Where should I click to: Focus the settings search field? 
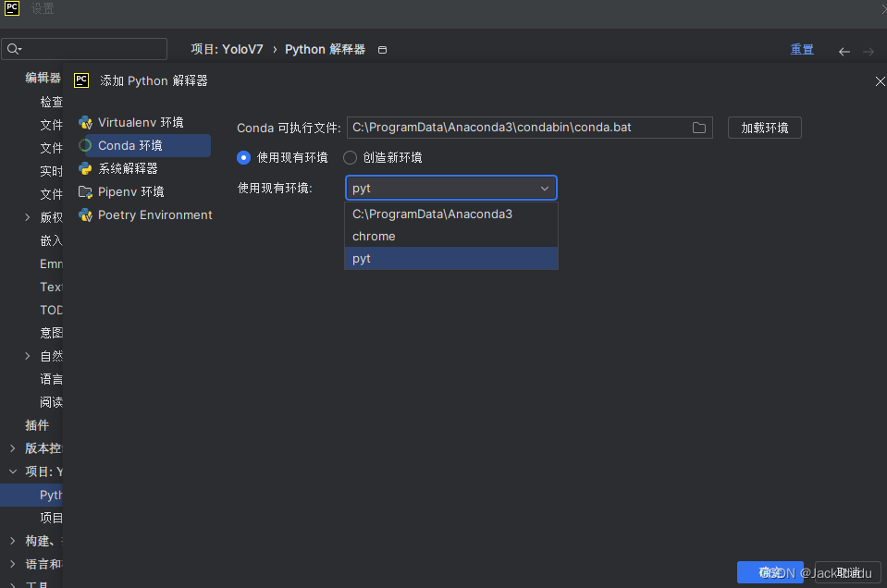click(x=84, y=49)
